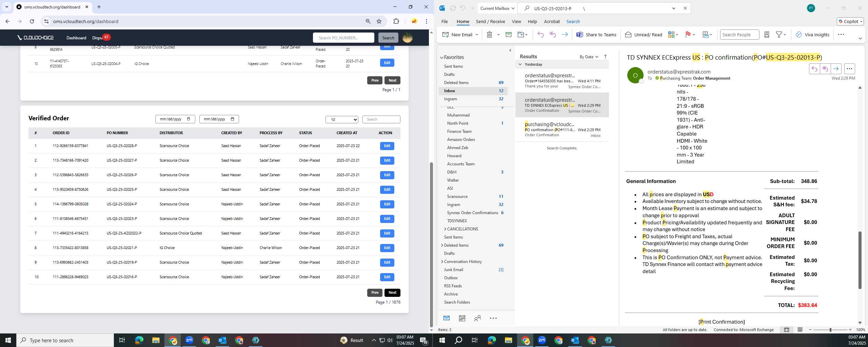Collapse the Favorites folder group

pyautogui.click(x=442, y=58)
